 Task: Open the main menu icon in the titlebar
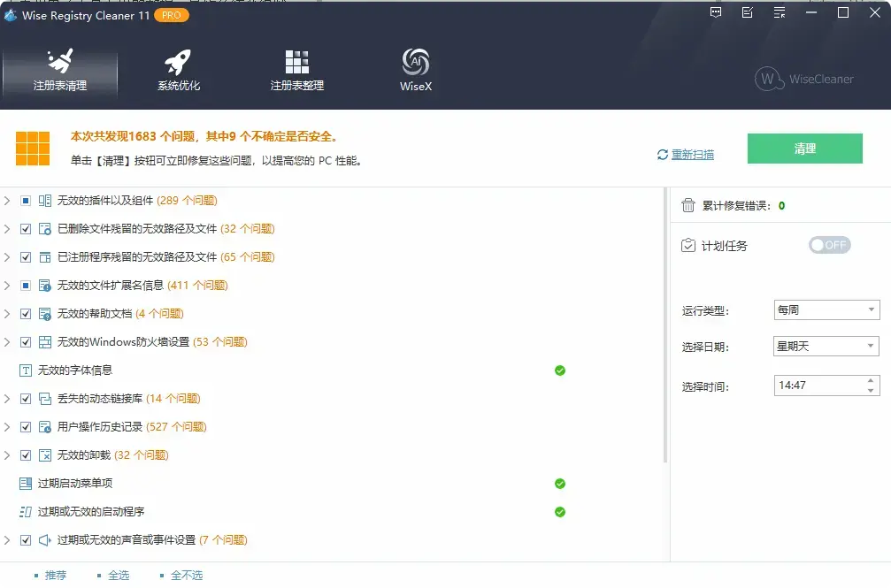point(777,12)
